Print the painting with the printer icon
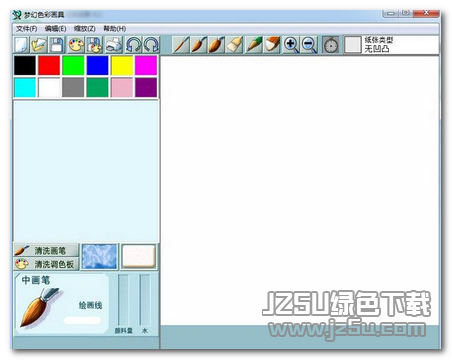The height and width of the screenshot is (360, 452). [114, 45]
